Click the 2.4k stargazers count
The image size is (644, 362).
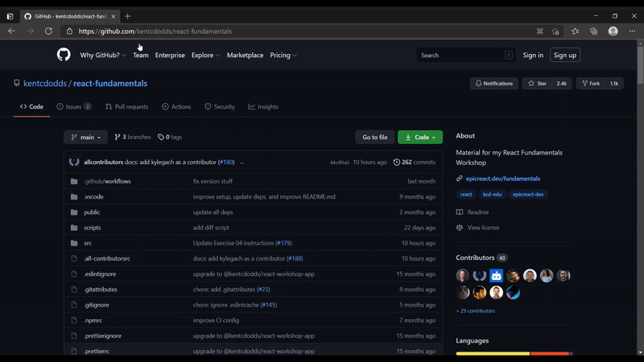[x=561, y=84]
